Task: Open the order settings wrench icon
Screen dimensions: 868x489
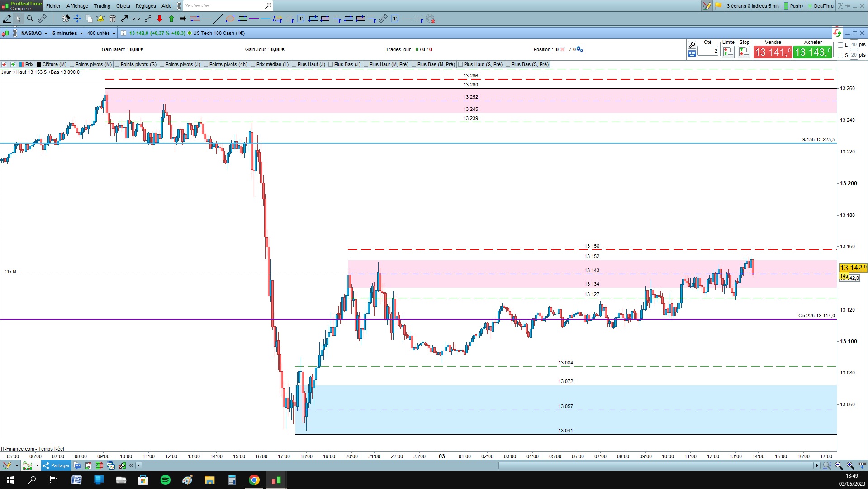Action: click(692, 45)
